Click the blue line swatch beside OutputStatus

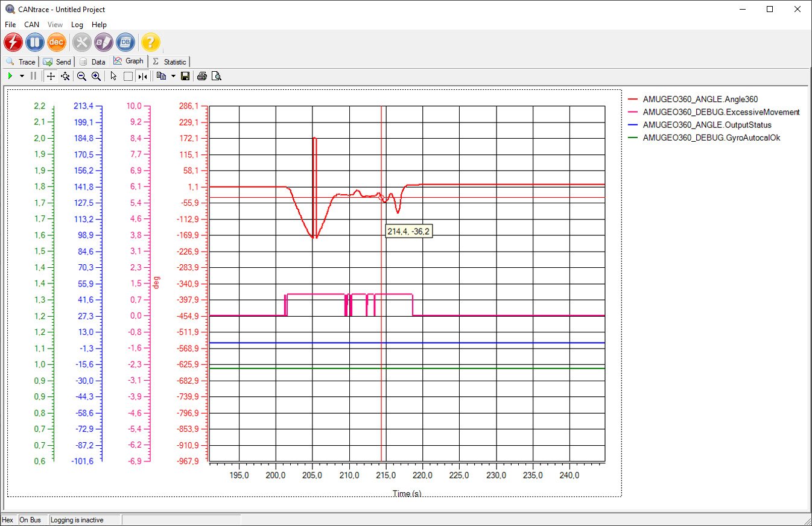point(633,125)
